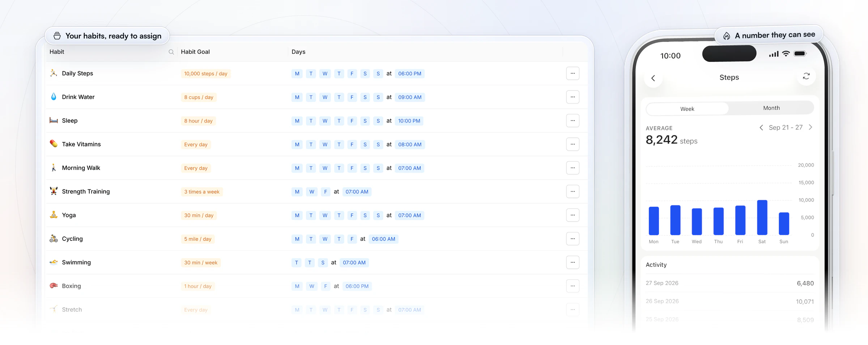The height and width of the screenshot is (345, 868).
Task: Click the 30 min / week goal tag
Action: point(201,263)
